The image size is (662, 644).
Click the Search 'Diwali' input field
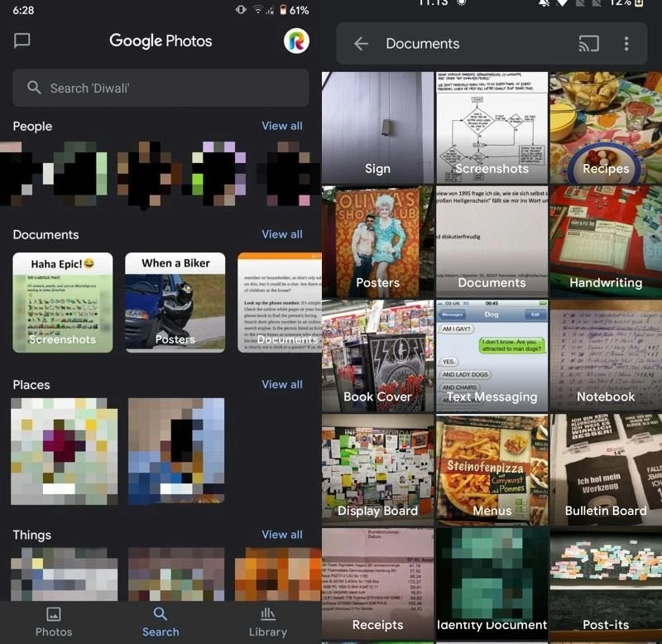click(161, 88)
